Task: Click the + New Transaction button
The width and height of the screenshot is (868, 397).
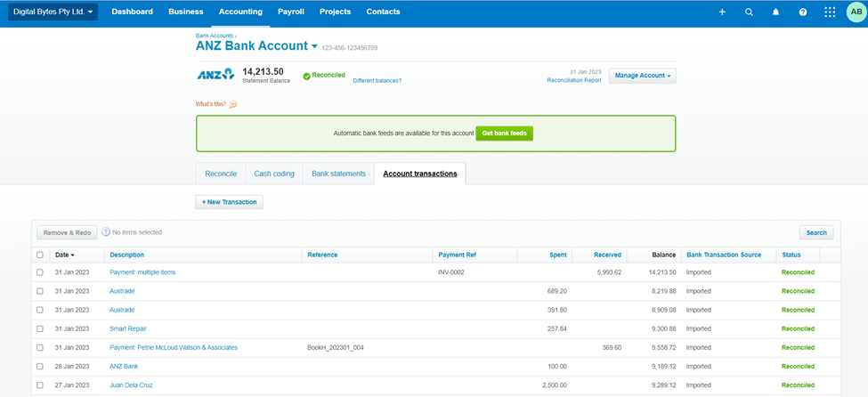Action: coord(229,202)
